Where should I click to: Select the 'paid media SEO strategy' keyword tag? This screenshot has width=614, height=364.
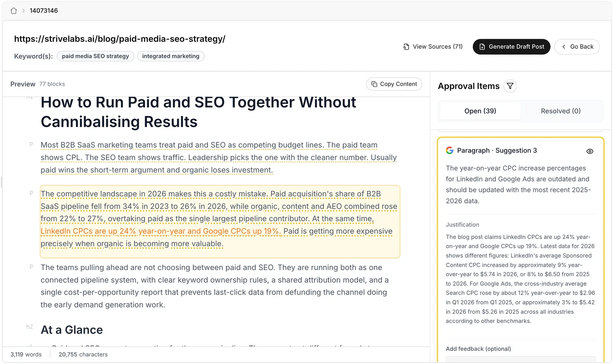click(96, 56)
